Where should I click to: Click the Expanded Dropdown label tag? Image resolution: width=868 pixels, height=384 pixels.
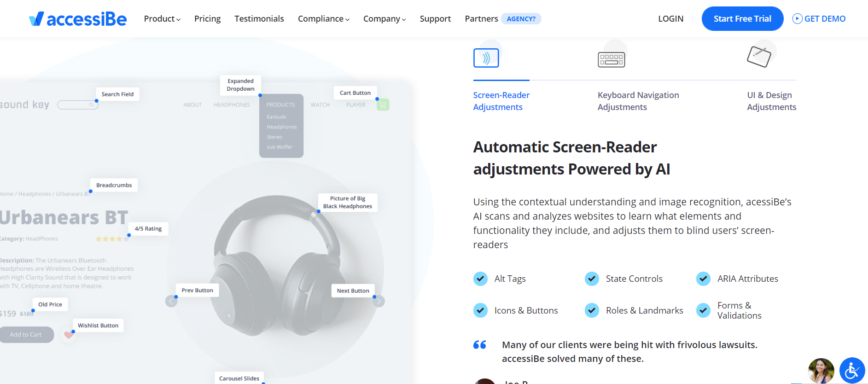(x=240, y=85)
